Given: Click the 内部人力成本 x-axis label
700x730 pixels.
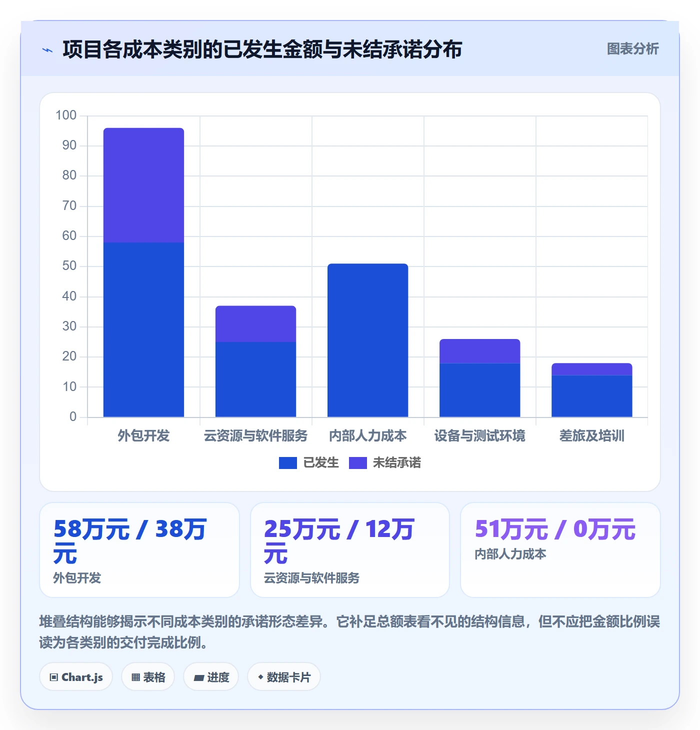Looking at the screenshot, I should (x=367, y=436).
